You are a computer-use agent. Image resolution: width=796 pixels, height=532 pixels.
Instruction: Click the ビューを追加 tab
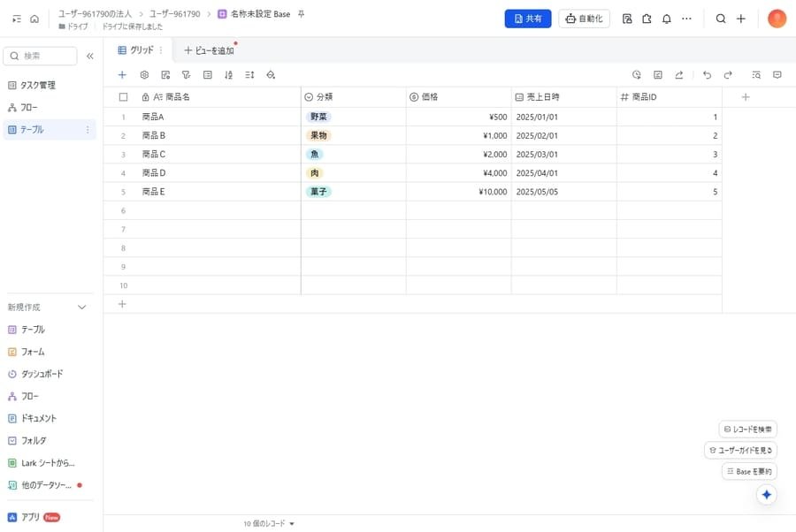click(x=210, y=50)
